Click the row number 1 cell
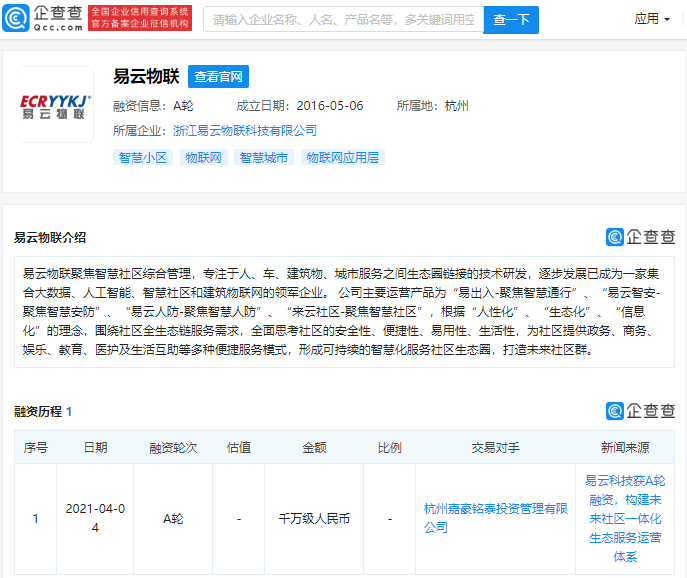687x578 pixels. click(x=35, y=519)
